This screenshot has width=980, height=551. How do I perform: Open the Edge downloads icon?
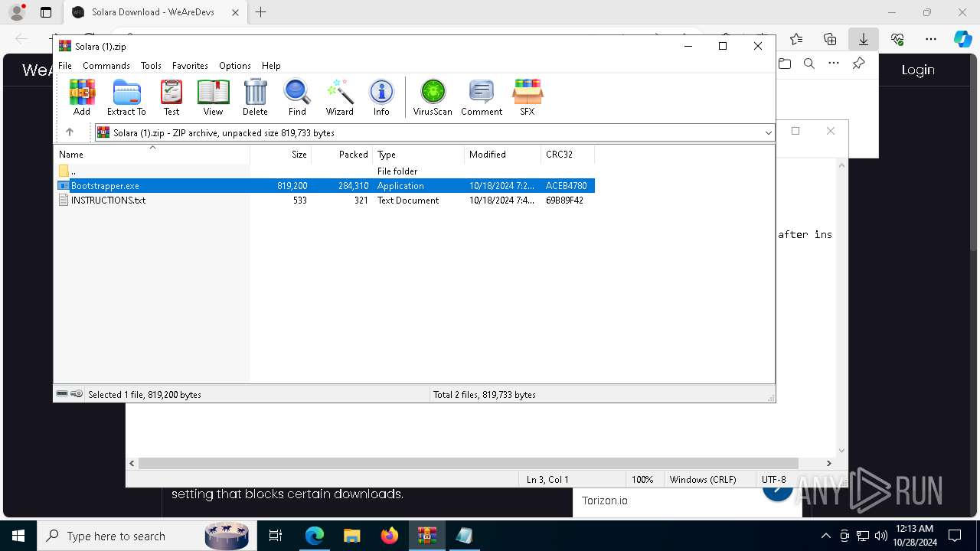coord(864,39)
